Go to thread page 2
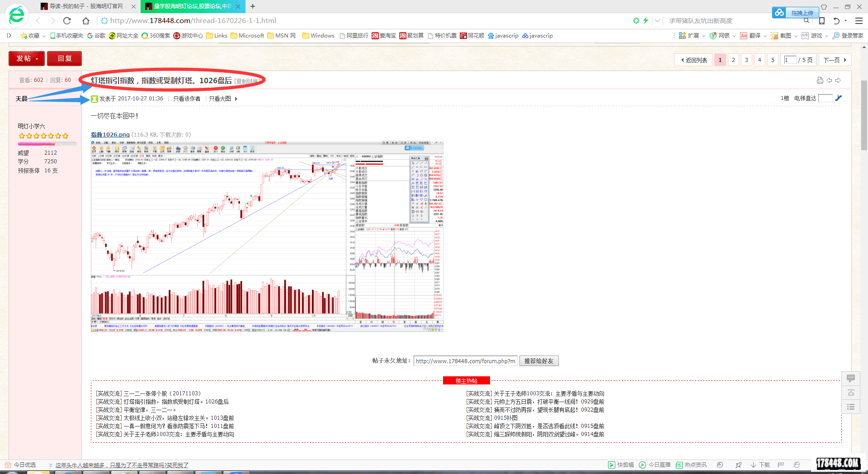The image size is (868, 474). click(733, 60)
